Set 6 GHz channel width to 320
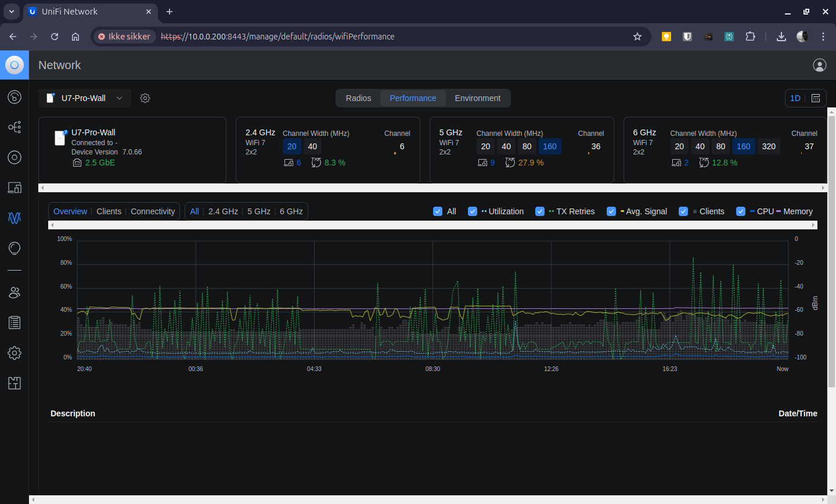Image resolution: width=836 pixels, height=504 pixels. 769,146
